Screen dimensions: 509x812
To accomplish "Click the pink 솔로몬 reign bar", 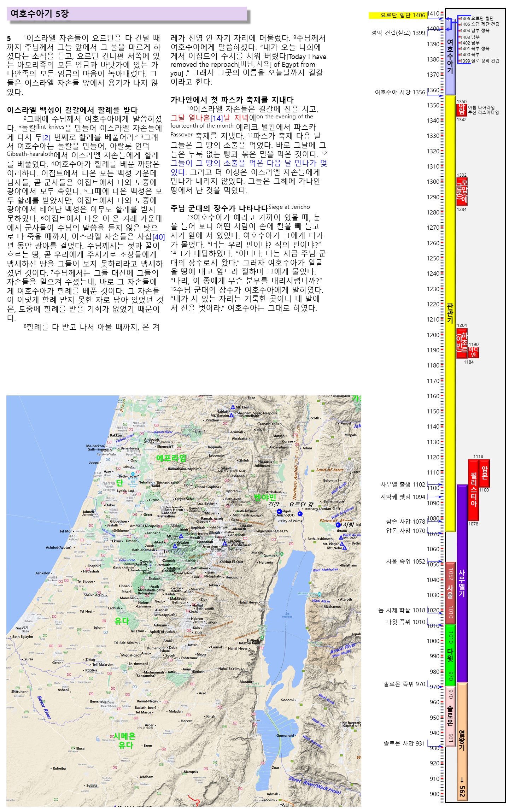I will (x=450, y=717).
